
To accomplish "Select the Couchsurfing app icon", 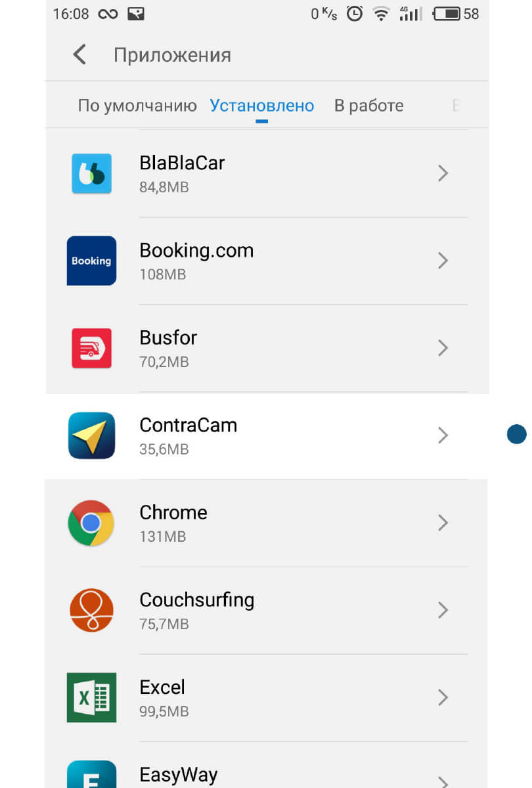I will pyautogui.click(x=91, y=610).
